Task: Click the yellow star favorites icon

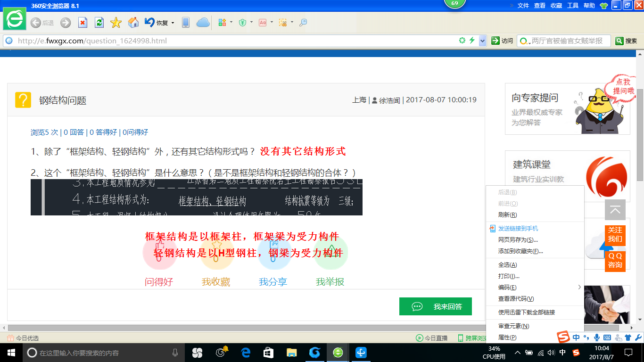Action: pos(116,23)
